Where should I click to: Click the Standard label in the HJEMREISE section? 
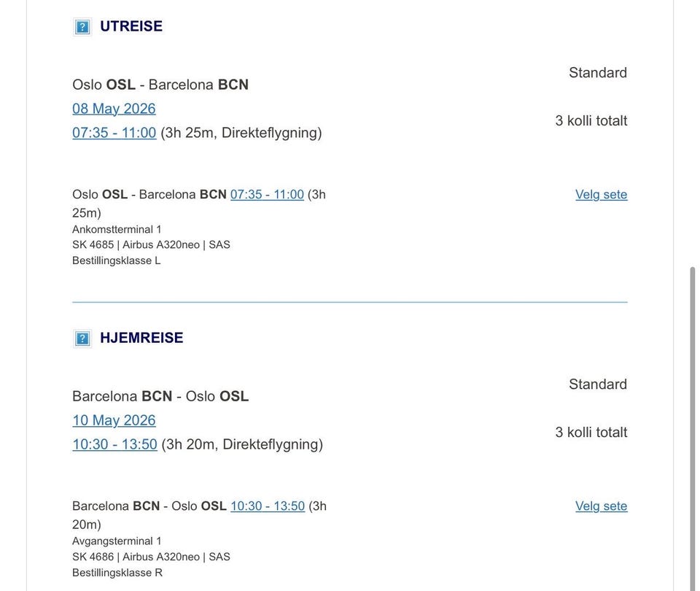(598, 385)
